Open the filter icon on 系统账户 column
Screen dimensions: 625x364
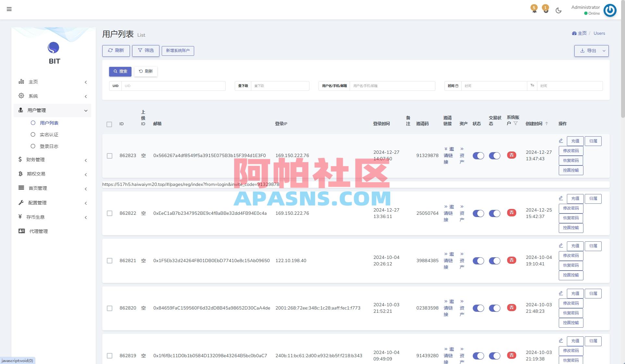[516, 122]
